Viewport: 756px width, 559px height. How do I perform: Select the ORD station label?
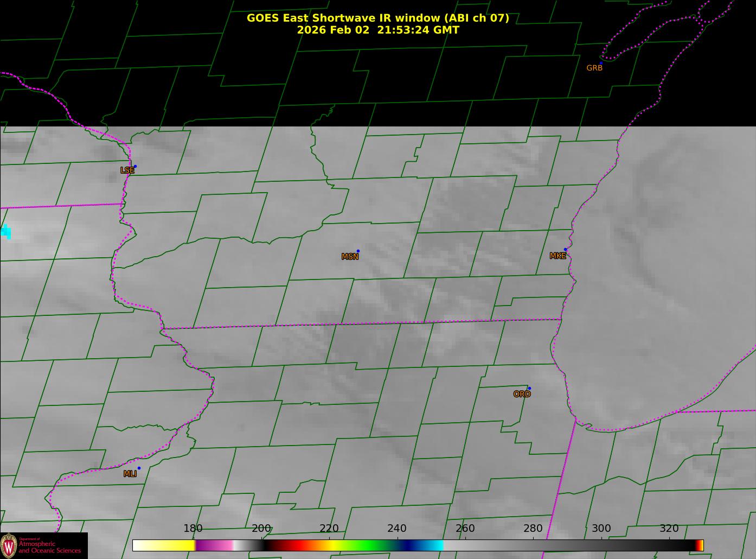pos(522,394)
